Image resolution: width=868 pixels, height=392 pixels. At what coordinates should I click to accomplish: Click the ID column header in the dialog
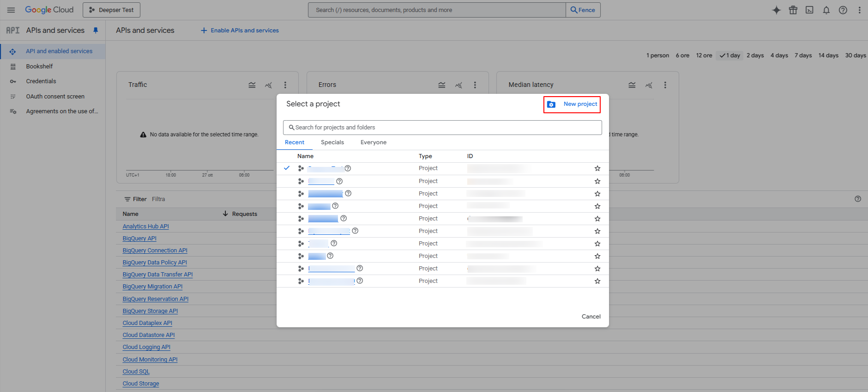tap(470, 156)
